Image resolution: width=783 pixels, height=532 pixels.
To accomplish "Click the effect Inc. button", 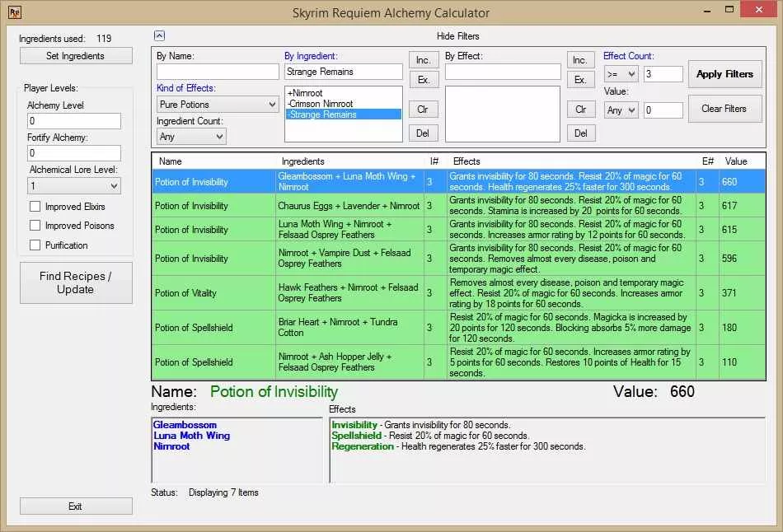I will point(581,60).
